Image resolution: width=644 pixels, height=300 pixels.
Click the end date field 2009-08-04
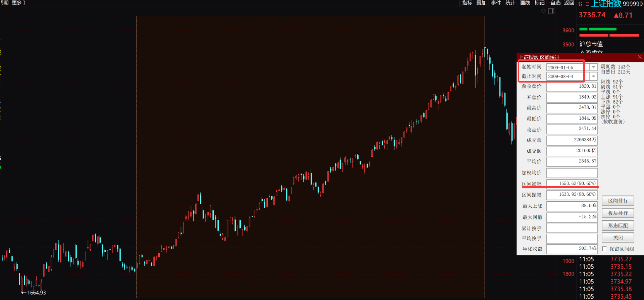(x=568, y=77)
